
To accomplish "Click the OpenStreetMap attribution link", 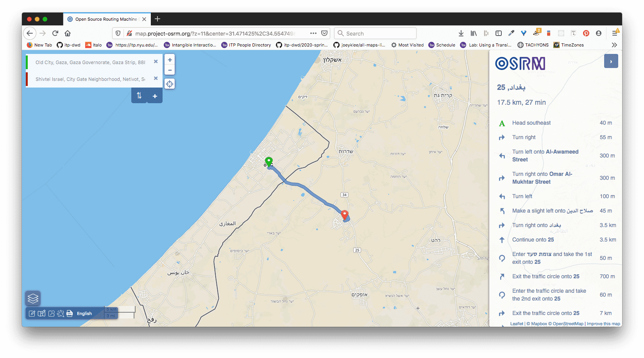I will coord(568,324).
